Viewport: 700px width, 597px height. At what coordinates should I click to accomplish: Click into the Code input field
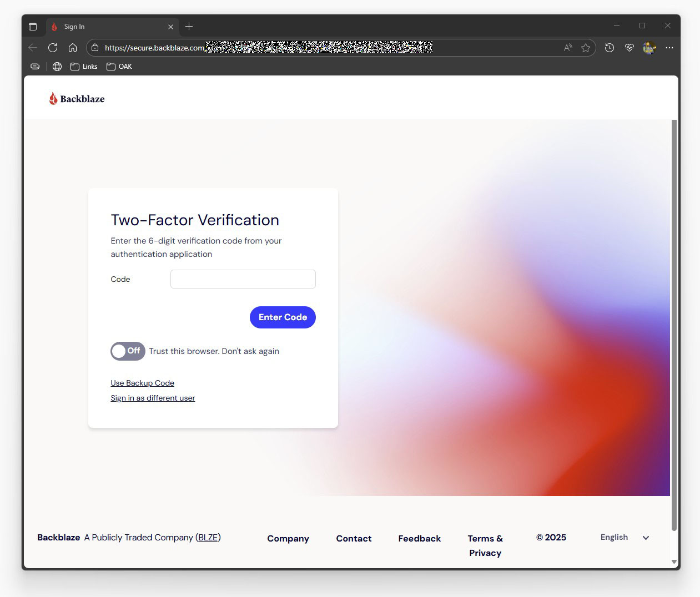[243, 279]
